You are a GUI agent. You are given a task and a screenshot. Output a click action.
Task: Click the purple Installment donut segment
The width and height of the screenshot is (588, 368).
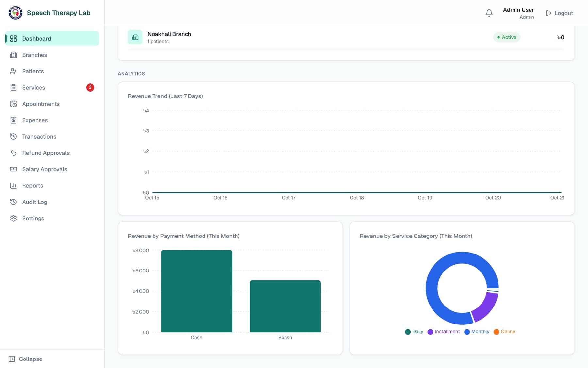[x=486, y=308]
